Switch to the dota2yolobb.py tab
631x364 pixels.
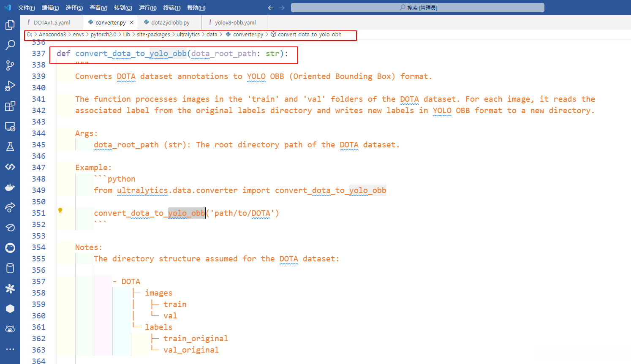pyautogui.click(x=170, y=22)
